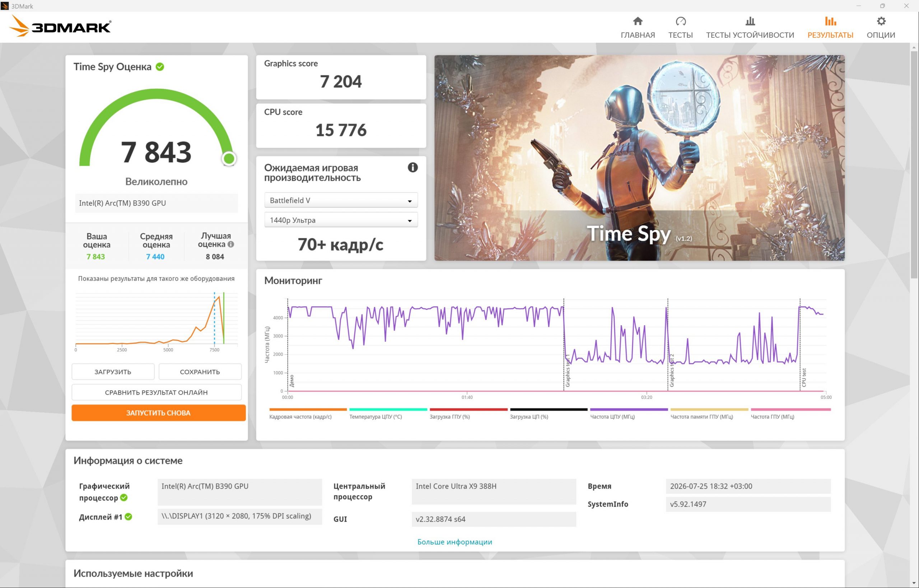This screenshot has width=919, height=588.
Task: Click the speedometer tests icon
Action: click(x=681, y=21)
